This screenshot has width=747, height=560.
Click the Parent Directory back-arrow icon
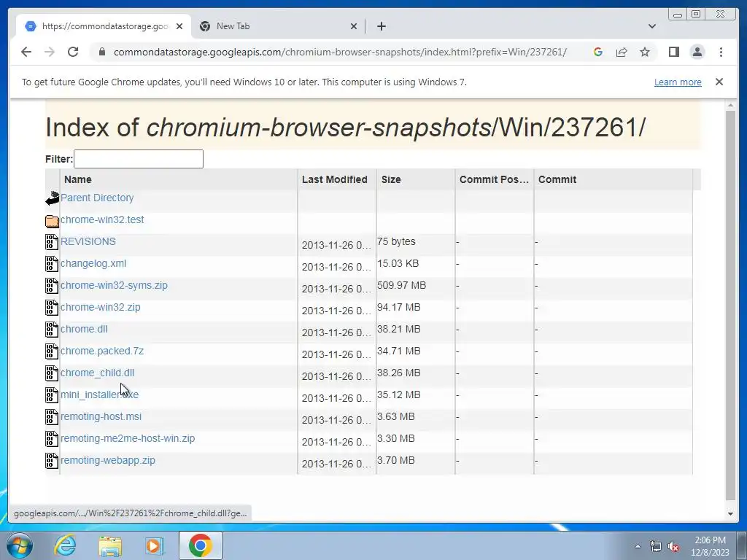click(x=52, y=198)
